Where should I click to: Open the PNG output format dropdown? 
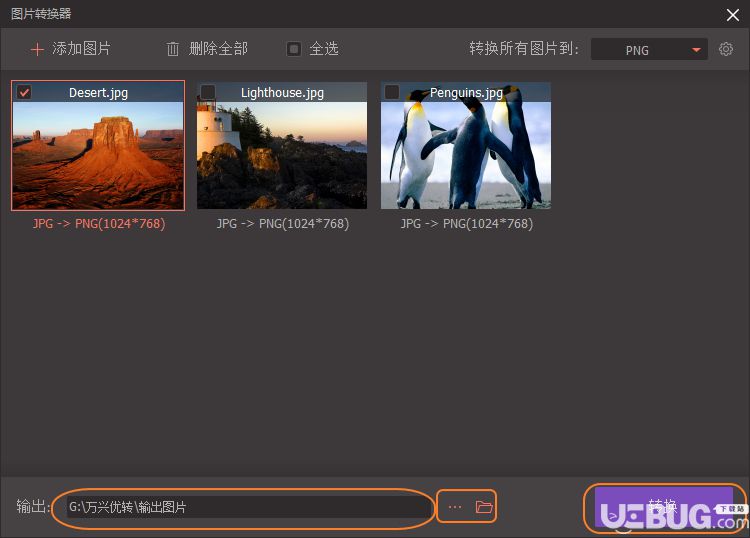[649, 49]
